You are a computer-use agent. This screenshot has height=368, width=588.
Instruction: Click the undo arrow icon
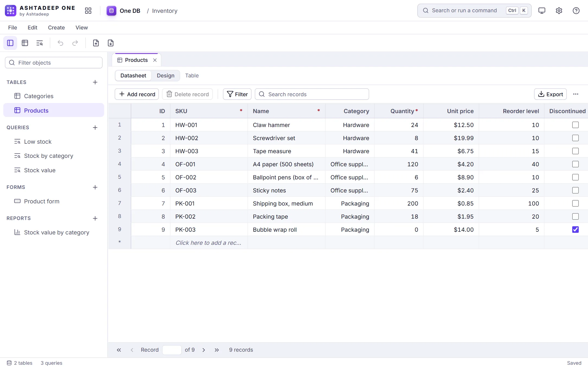point(60,43)
